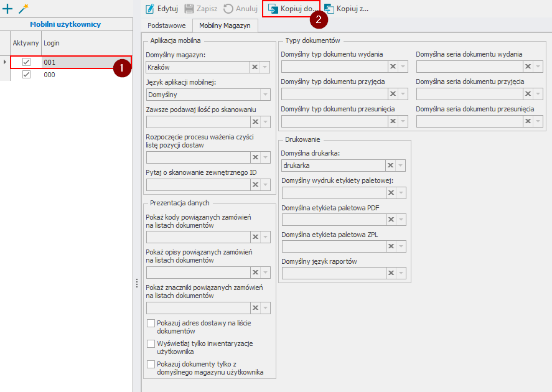
Task: Enable Pokazuj adres dostawy na liście dokumentów
Action: (x=151, y=323)
